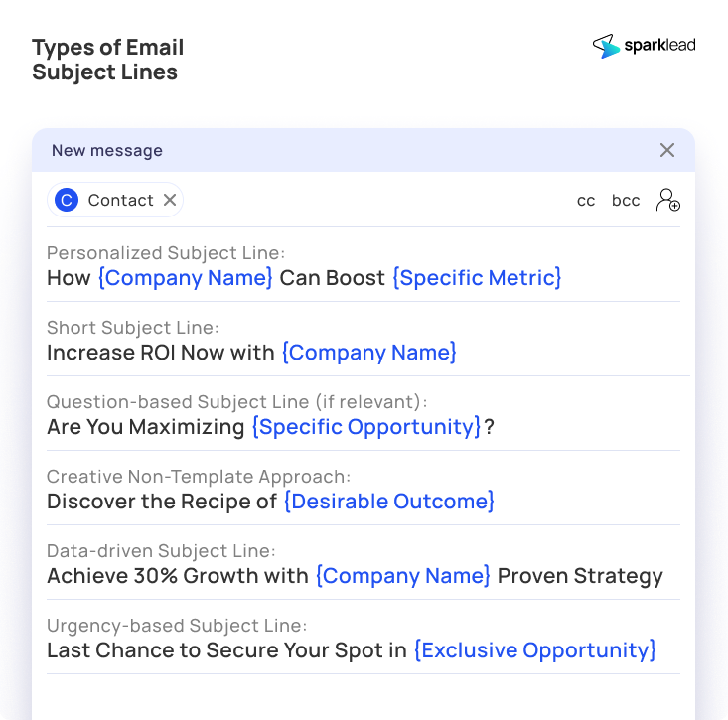This screenshot has height=720, width=728.
Task: Click the New message header title
Action: (107, 150)
